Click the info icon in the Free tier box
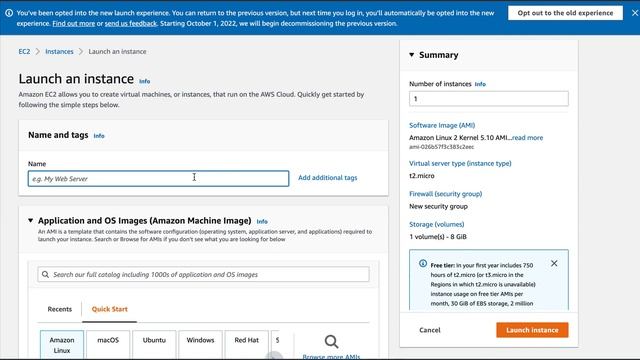Screen dimensions: 640x360 point(423,264)
